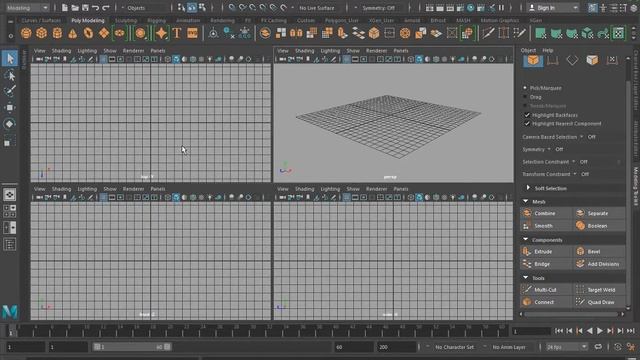Click the Extrude button
Image resolution: width=640 pixels, height=360 pixels.
pos(546,251)
